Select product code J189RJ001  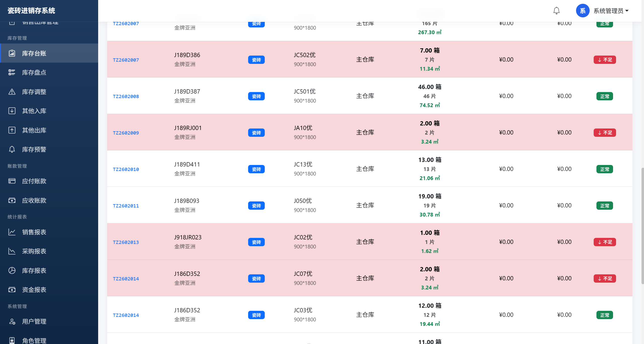(x=188, y=128)
